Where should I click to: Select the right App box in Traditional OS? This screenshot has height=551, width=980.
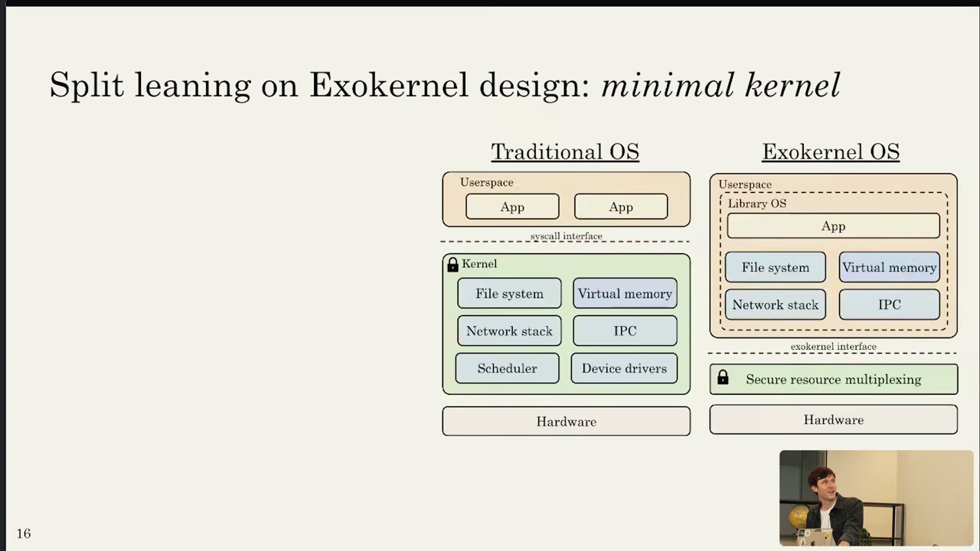621,207
